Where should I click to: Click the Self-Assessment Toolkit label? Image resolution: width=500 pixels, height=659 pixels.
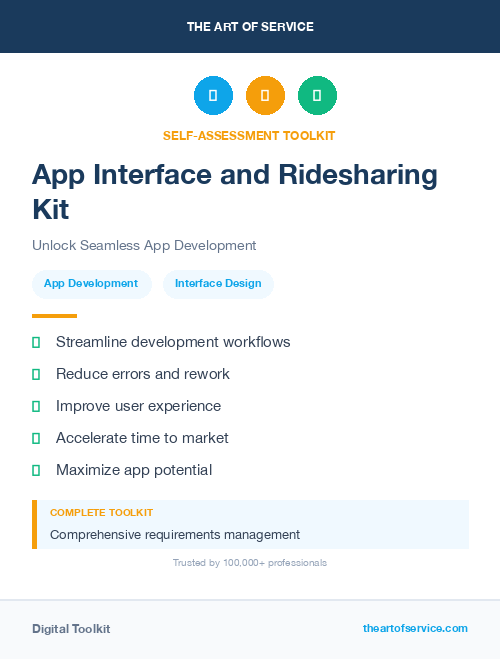tap(249, 136)
